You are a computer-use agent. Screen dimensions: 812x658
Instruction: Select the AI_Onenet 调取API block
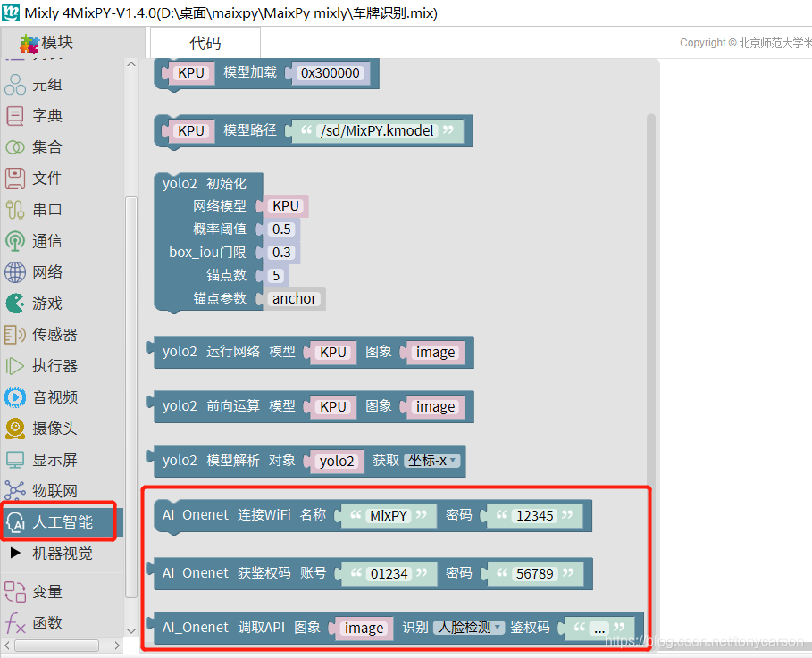[x=396, y=628]
